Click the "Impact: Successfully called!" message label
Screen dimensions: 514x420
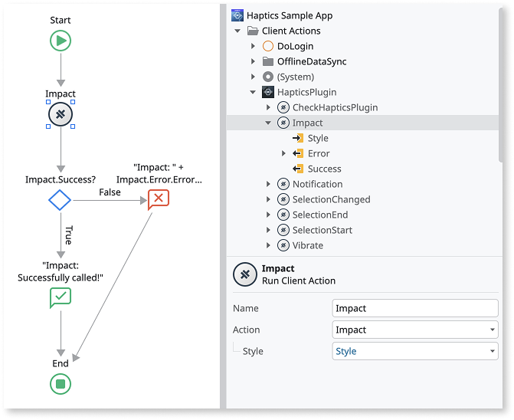pos(61,272)
